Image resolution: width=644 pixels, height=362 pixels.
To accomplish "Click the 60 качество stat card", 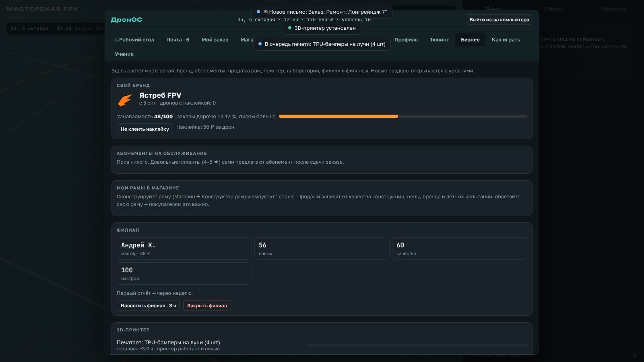I will 460,249.
